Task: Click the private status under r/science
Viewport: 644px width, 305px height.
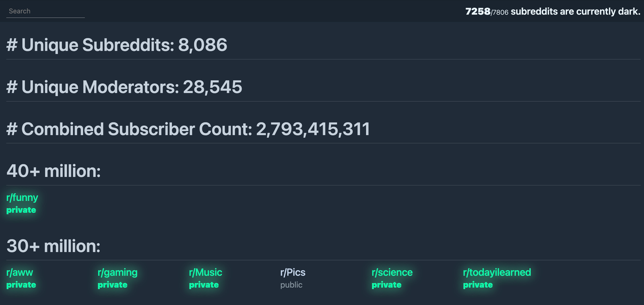Action: click(x=387, y=285)
